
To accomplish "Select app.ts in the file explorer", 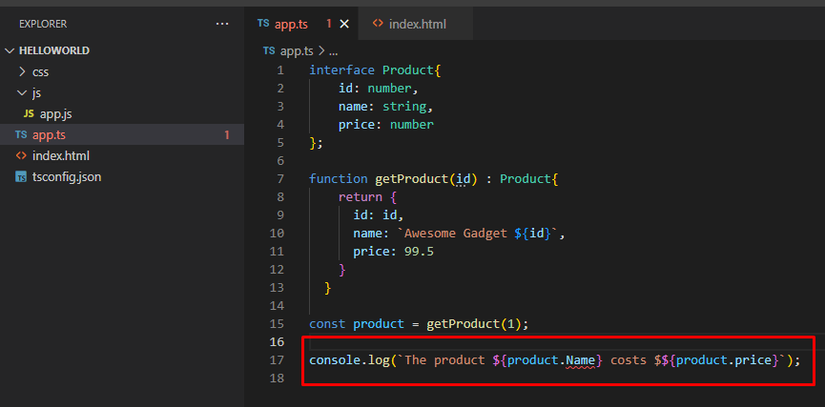I will (x=122, y=135).
